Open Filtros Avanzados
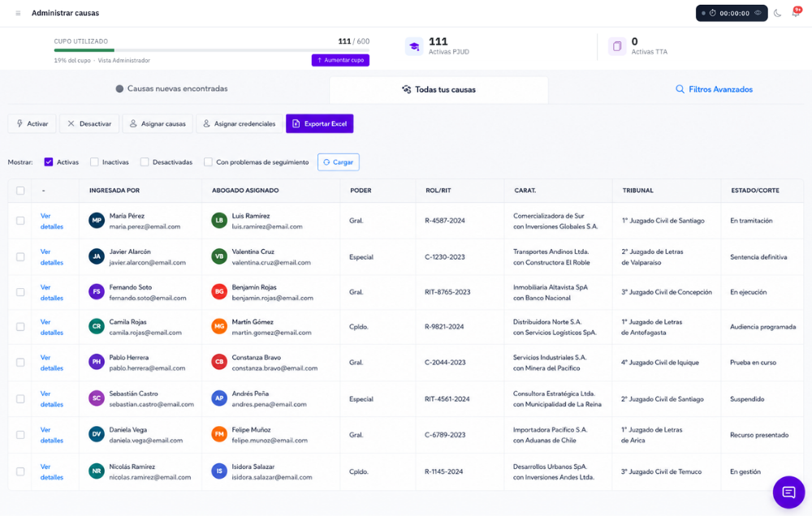The width and height of the screenshot is (812, 516). coord(714,89)
